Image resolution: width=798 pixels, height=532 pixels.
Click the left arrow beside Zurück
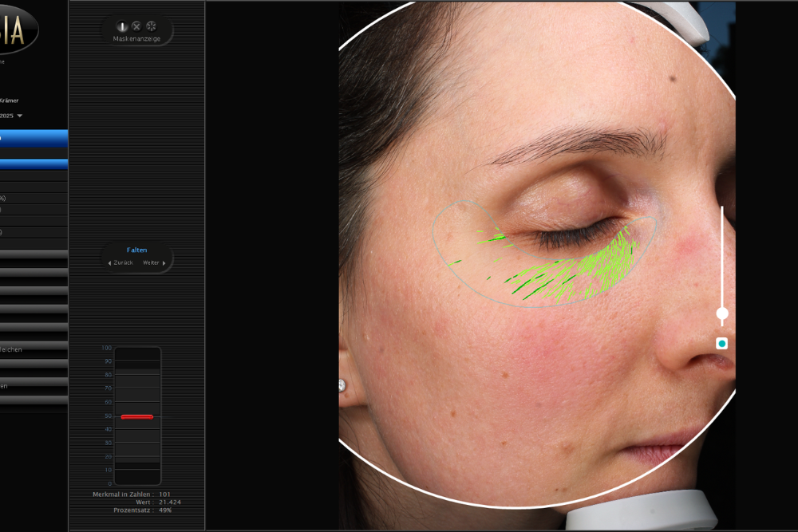coord(109,262)
